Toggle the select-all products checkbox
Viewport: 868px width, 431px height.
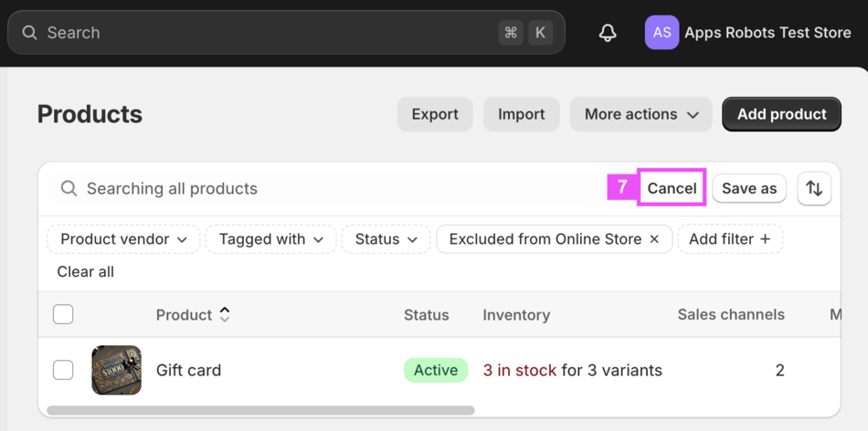pyautogui.click(x=63, y=315)
